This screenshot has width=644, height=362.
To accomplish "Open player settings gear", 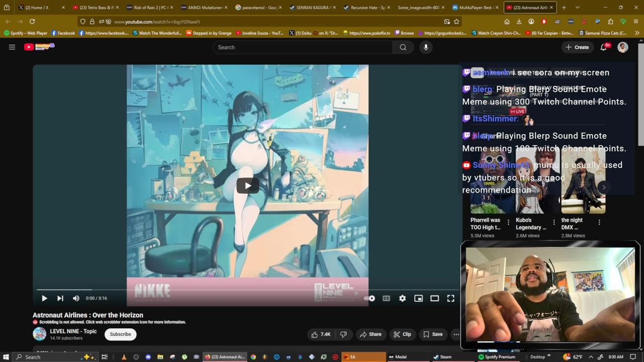I will (x=403, y=298).
